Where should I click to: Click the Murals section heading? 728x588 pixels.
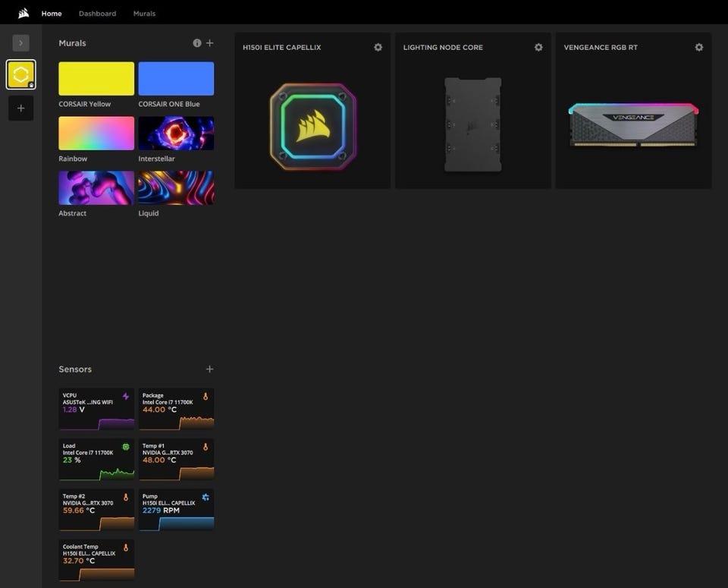[72, 43]
